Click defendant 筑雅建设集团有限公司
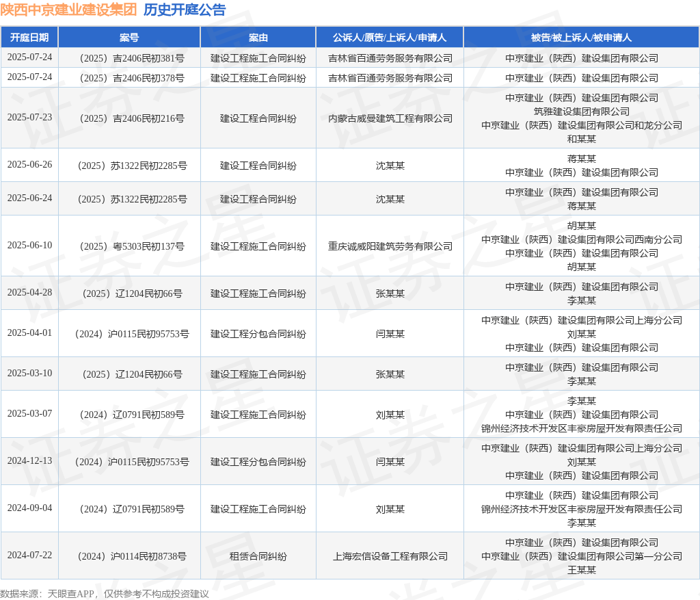The image size is (700, 600). click(x=581, y=112)
